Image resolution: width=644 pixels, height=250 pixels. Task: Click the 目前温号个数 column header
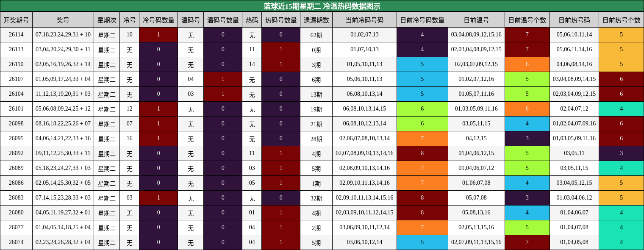pos(527,19)
